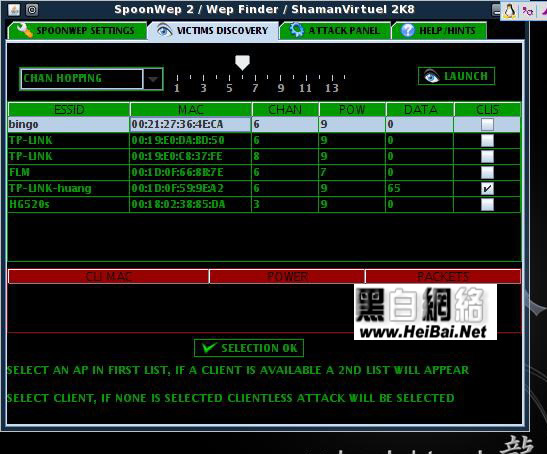The width and height of the screenshot is (547, 454).
Task: Click the CLIS column header
Action: [x=487, y=110]
